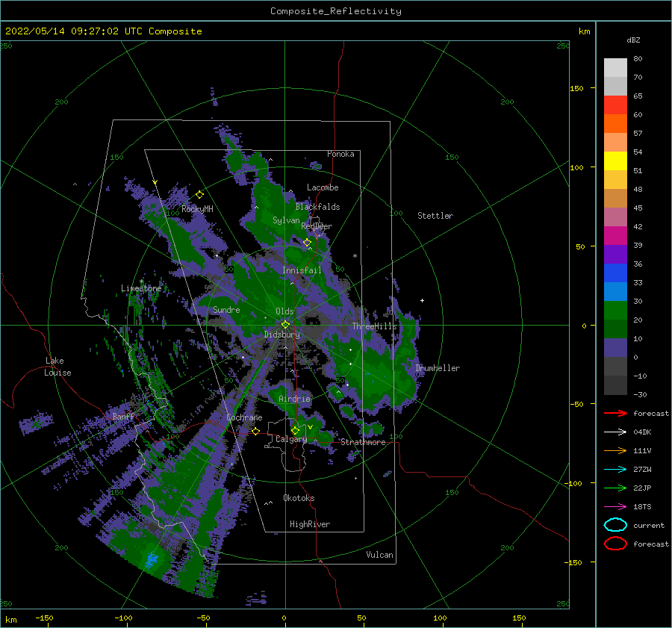This screenshot has height=628, width=672.
Task: Click the Drumheller map label
Action: tap(438, 368)
